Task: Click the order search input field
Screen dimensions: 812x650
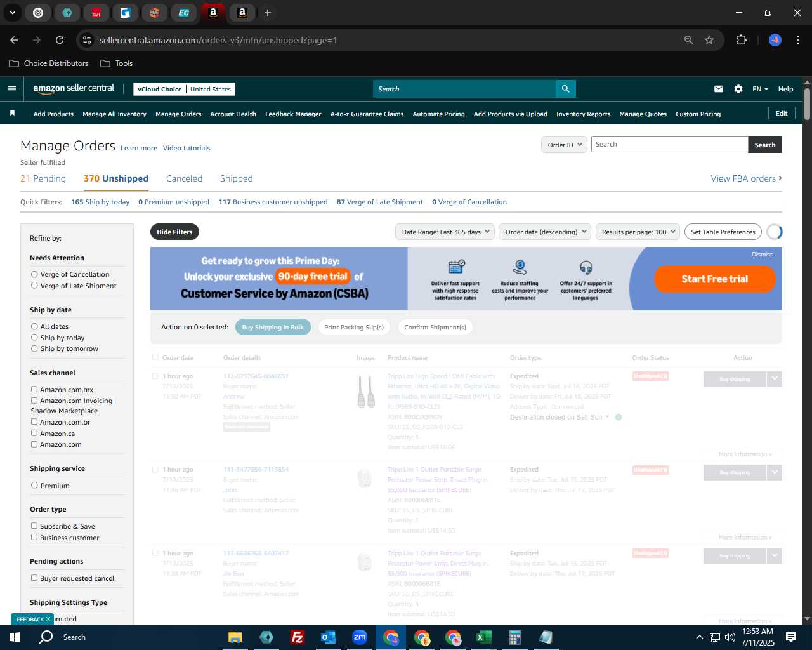Action: click(669, 145)
